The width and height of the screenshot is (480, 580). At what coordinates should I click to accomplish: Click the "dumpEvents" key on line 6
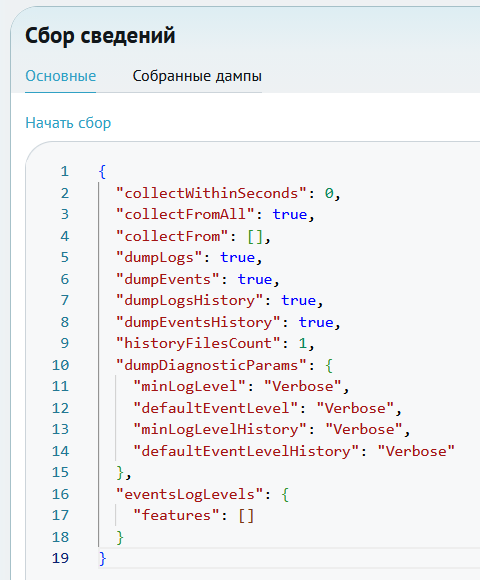(168, 279)
